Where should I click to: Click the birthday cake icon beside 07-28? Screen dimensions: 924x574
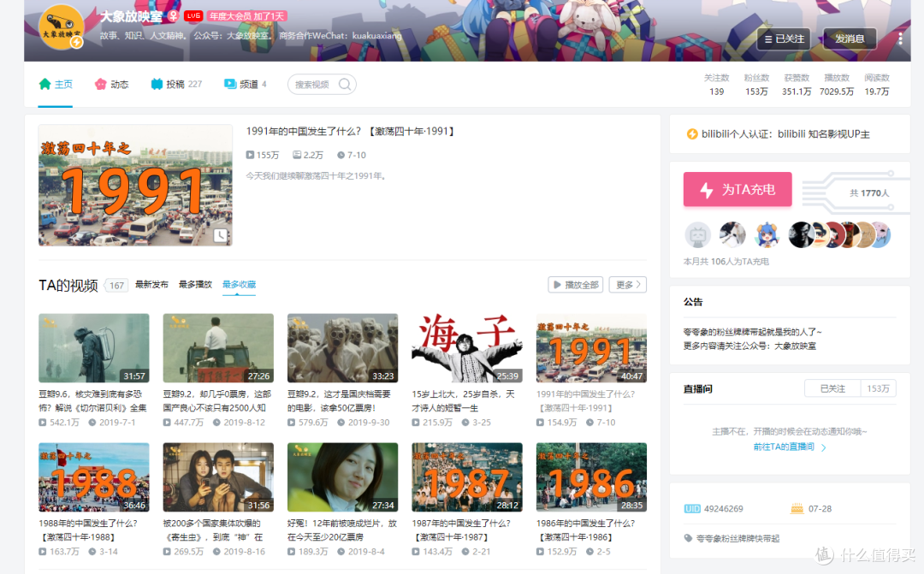(x=797, y=508)
